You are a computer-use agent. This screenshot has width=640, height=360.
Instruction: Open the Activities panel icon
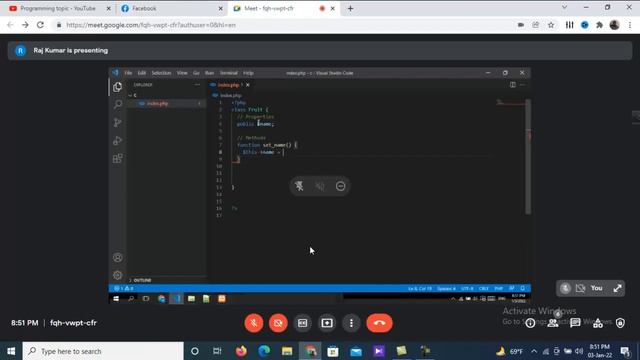pos(598,323)
